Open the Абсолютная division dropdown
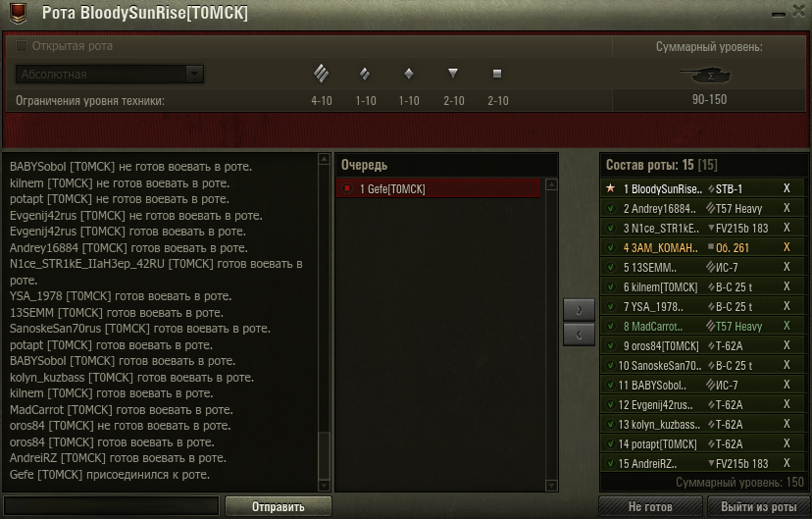This screenshot has height=519, width=812. click(x=109, y=74)
